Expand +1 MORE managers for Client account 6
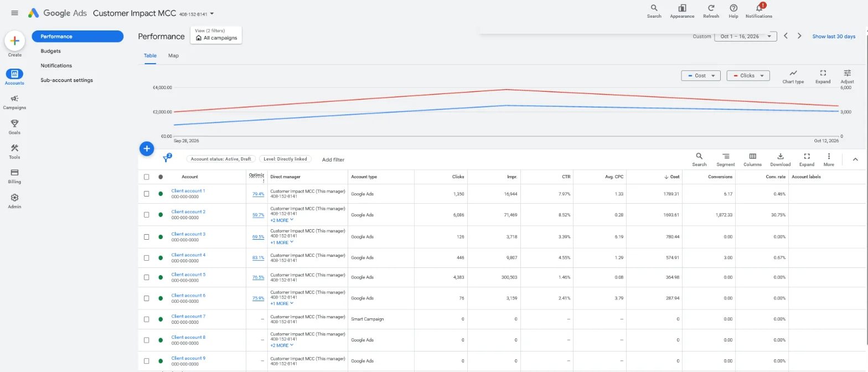 click(282, 303)
